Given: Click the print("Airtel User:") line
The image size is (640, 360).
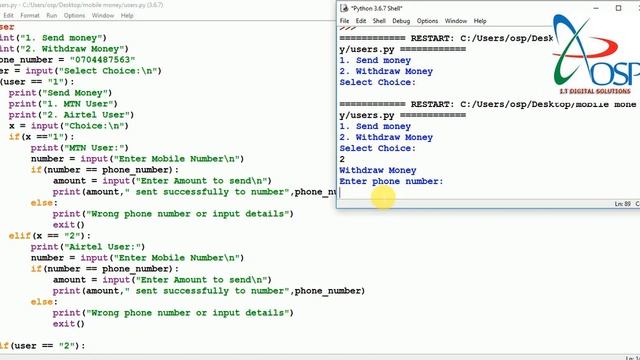Looking at the screenshot, I should pos(88,247).
